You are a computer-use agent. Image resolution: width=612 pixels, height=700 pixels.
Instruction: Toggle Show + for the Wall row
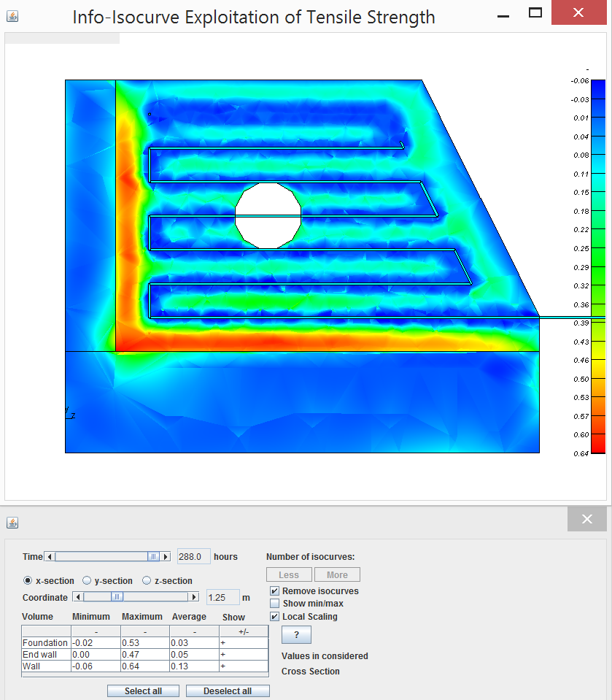coord(244,666)
